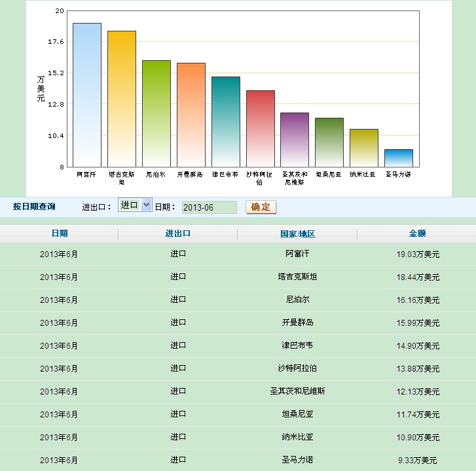Select the green 尼泊尔 chart bar
Viewport: 476px width, 471px height.
click(156, 113)
